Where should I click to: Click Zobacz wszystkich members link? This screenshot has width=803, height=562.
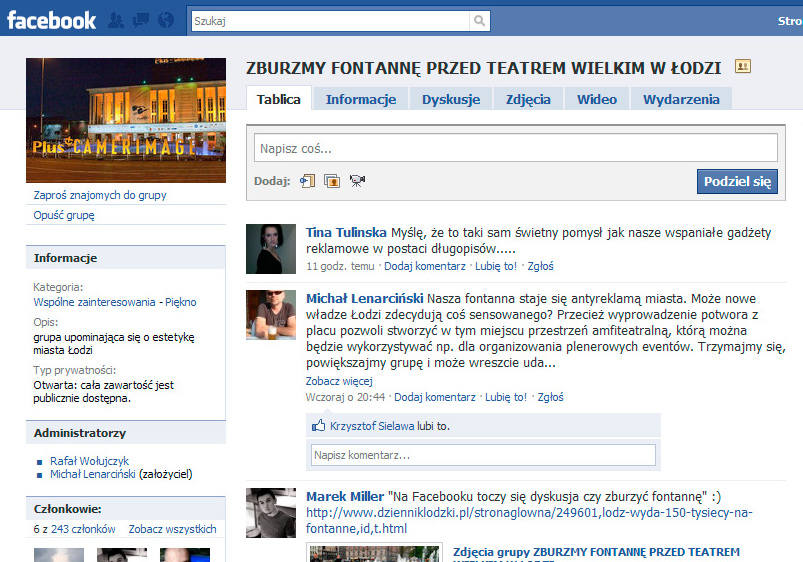tap(172, 529)
